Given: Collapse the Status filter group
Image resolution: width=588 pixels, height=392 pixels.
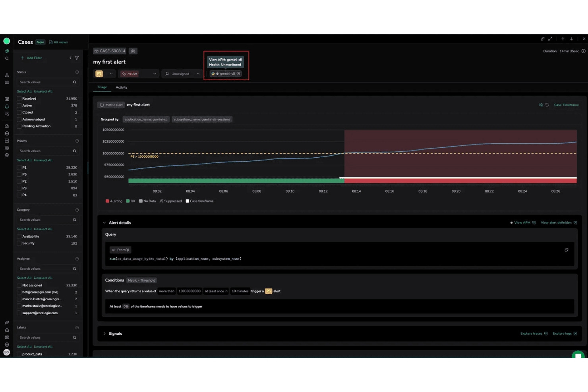Looking at the screenshot, I should tap(77, 72).
